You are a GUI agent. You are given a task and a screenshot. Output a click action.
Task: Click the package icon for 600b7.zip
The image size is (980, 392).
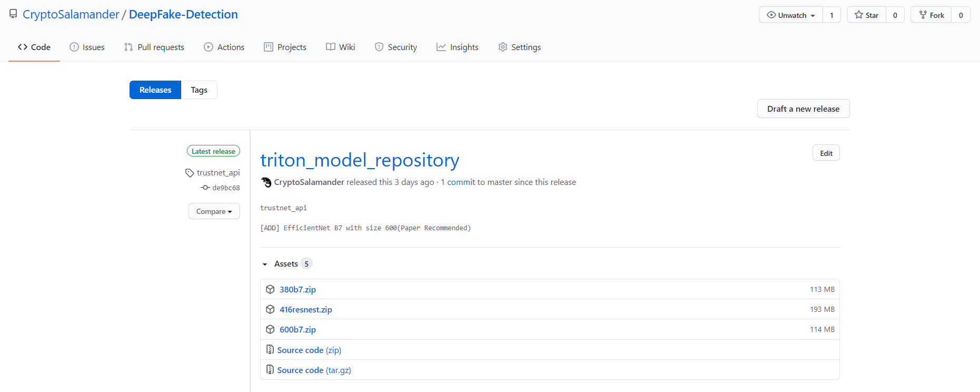(x=270, y=329)
